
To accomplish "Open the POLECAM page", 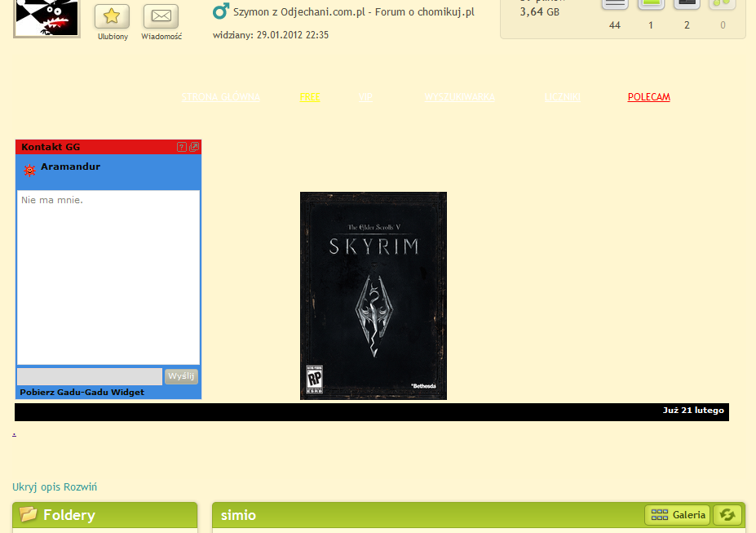I will [x=649, y=97].
